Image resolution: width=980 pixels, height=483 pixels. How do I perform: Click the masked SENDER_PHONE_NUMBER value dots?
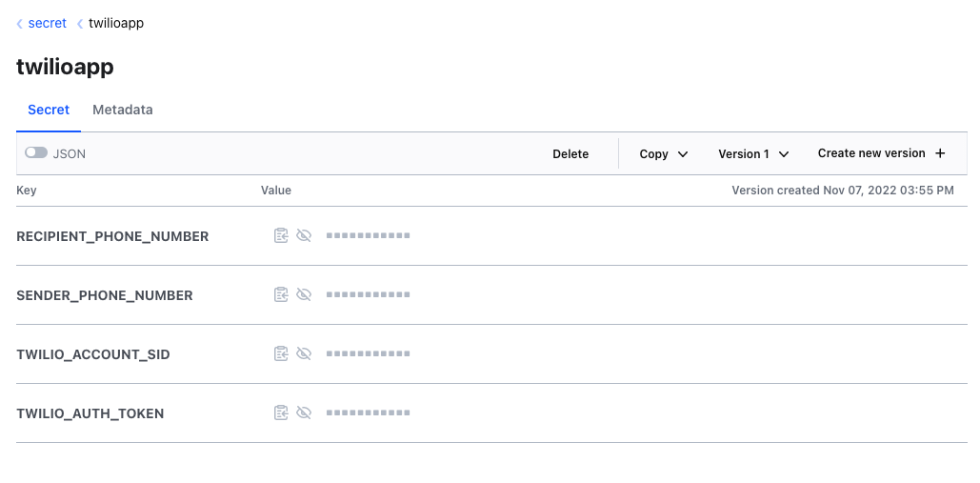tap(369, 294)
